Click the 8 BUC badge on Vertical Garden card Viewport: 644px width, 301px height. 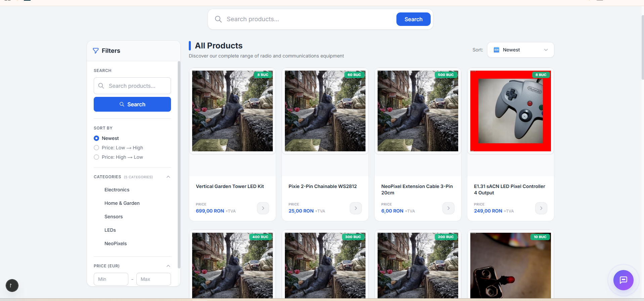tap(263, 75)
